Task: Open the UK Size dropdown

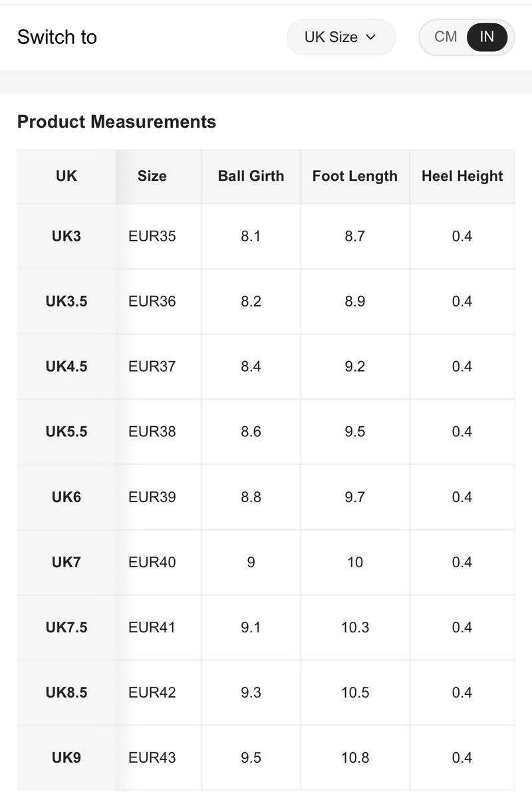Action: pyautogui.click(x=341, y=37)
